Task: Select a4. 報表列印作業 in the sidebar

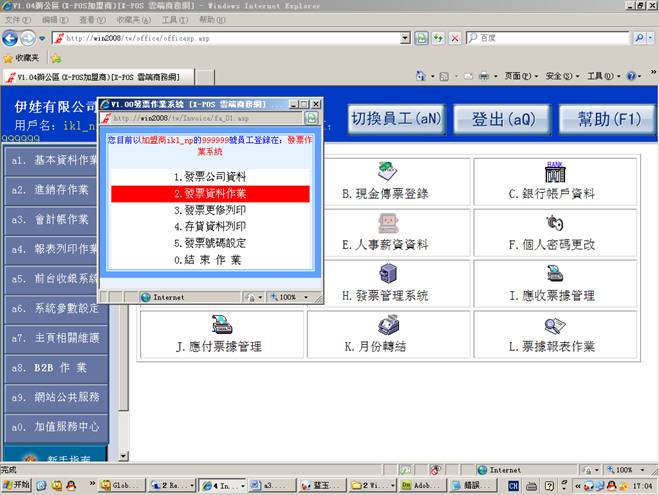Action: (56, 249)
